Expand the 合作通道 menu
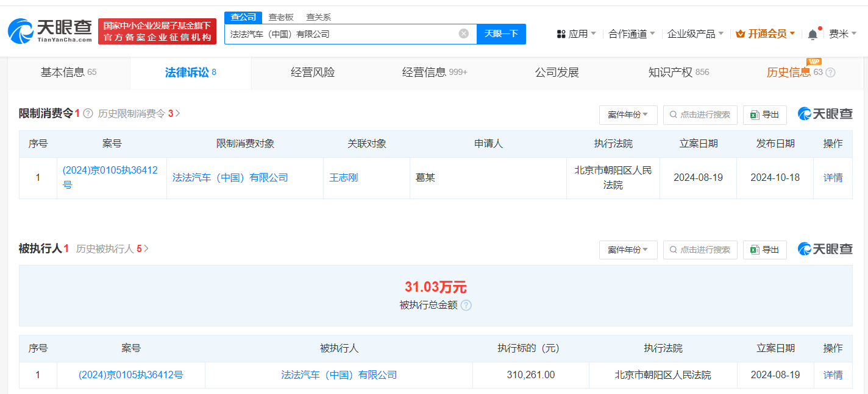868x394 pixels. (x=631, y=34)
